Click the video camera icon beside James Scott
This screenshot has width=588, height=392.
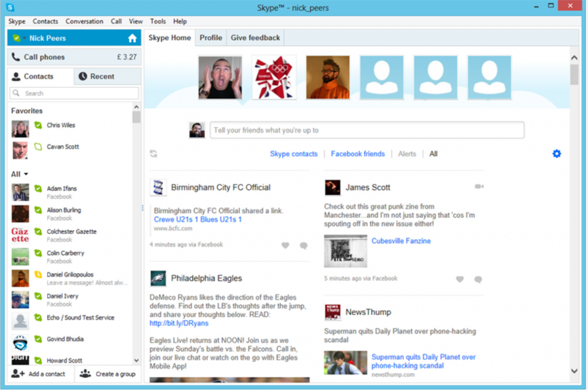[x=479, y=186]
